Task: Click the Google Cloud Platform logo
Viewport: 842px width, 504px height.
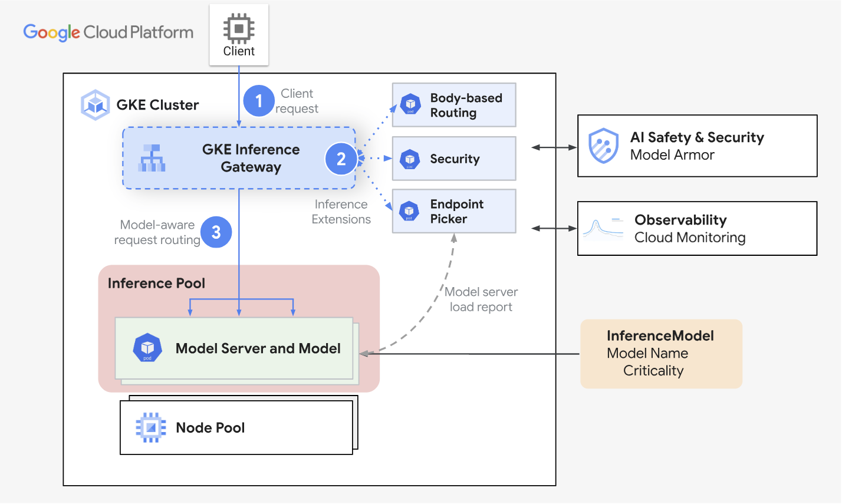Action: (x=108, y=32)
